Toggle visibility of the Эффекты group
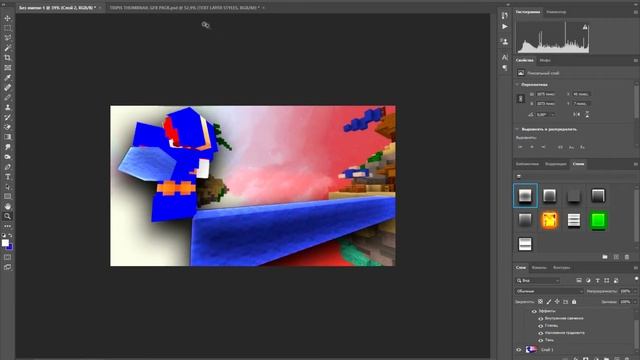 (x=534, y=311)
